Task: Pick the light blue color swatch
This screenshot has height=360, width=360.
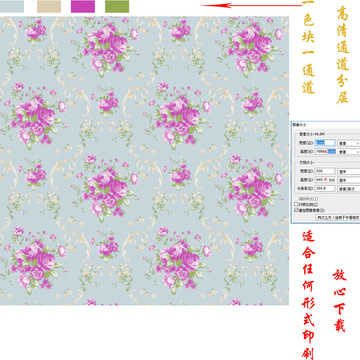Action: point(12,6)
